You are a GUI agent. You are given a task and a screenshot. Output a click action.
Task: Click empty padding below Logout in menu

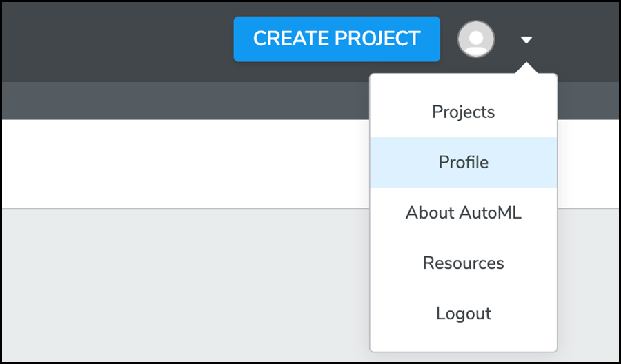[464, 344]
